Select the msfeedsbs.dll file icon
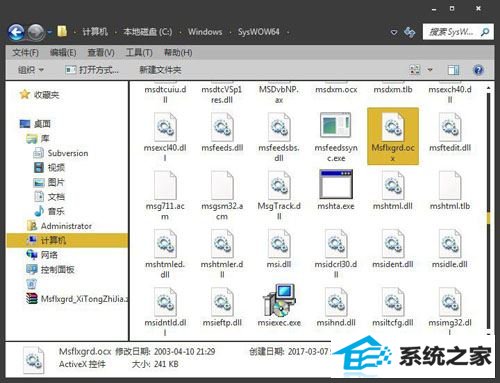Viewport: 500px width, 383px height. (x=279, y=127)
